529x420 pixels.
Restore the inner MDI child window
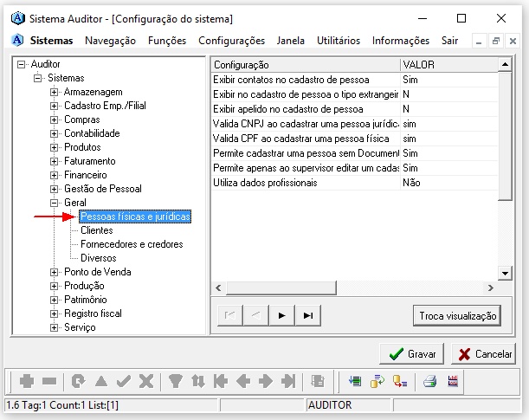coord(495,42)
